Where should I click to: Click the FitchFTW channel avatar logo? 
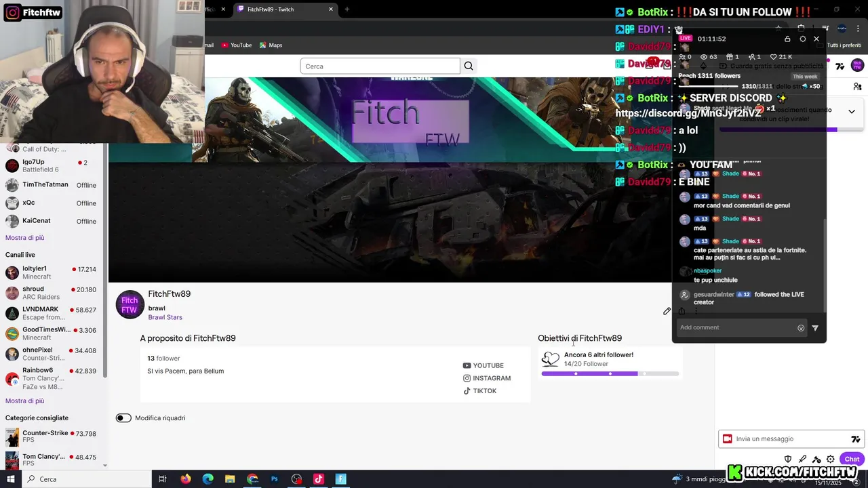pos(130,305)
